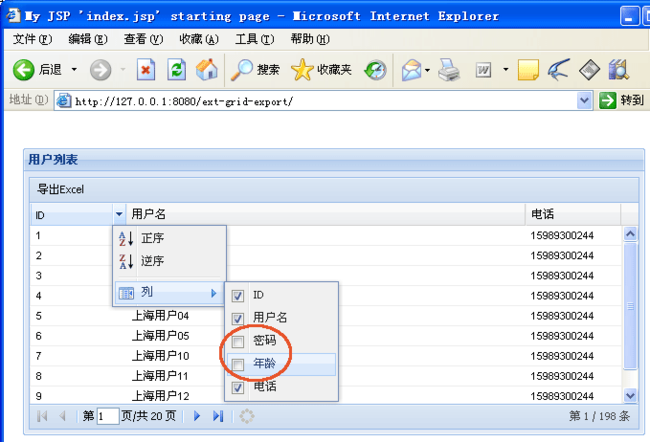Uncheck the 电话 column checkbox
The image size is (650, 442).
[x=238, y=388]
